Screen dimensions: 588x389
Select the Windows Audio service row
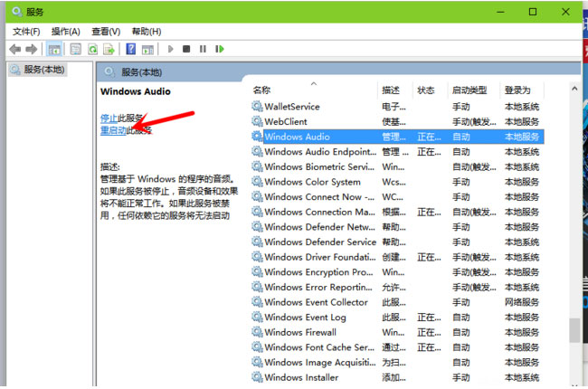coord(397,137)
